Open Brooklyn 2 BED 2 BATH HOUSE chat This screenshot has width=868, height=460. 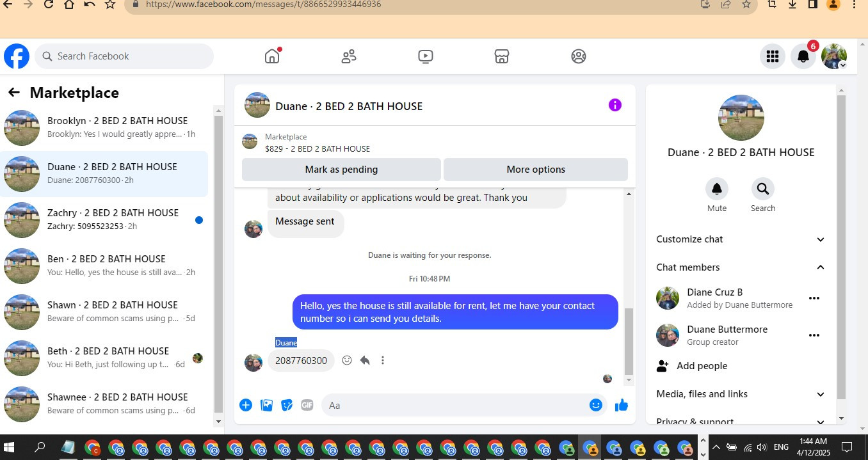(x=104, y=128)
